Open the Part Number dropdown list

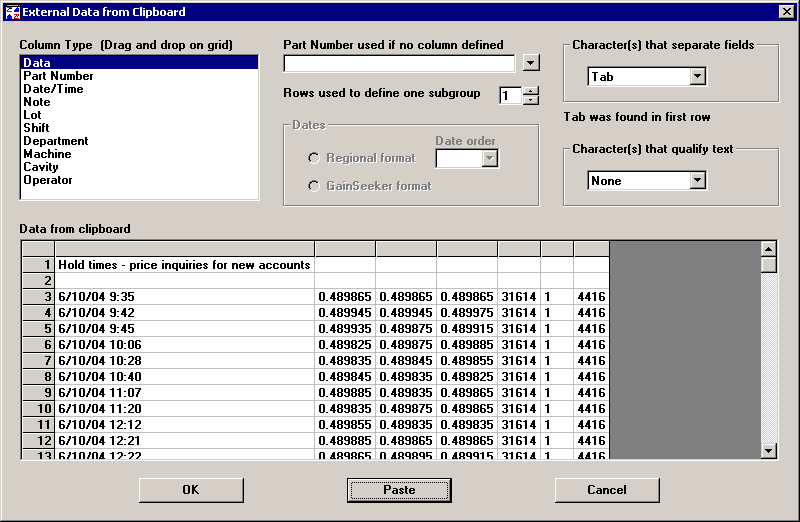[x=531, y=64]
